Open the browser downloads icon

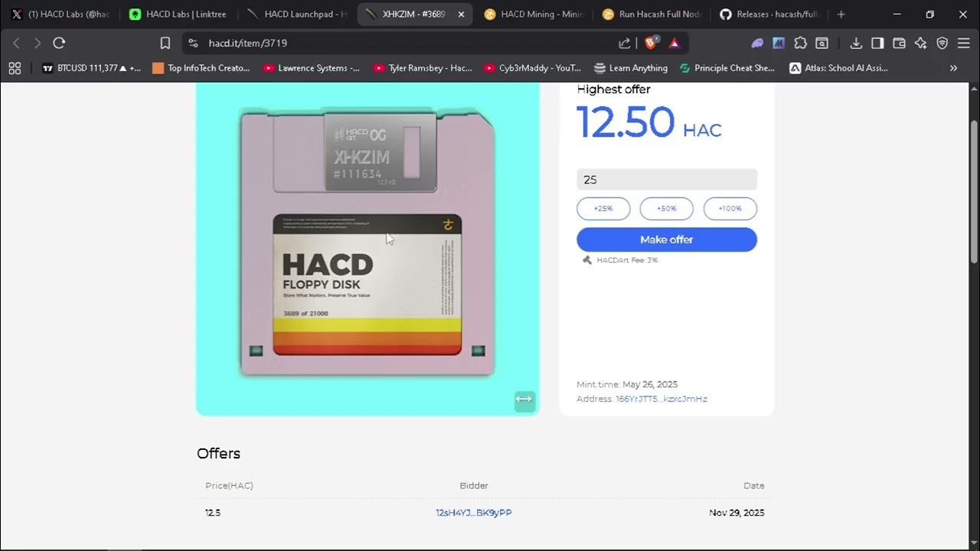(856, 44)
